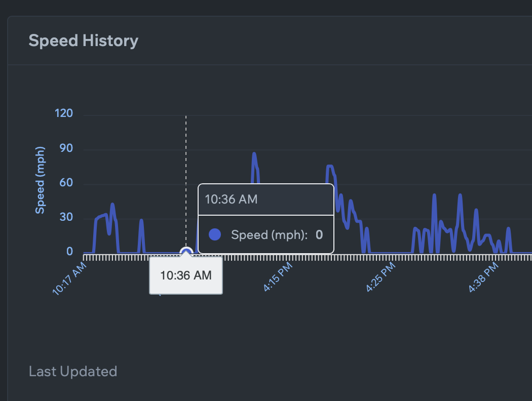
Task: Click the 60 value on the y-axis
Action: click(x=66, y=183)
